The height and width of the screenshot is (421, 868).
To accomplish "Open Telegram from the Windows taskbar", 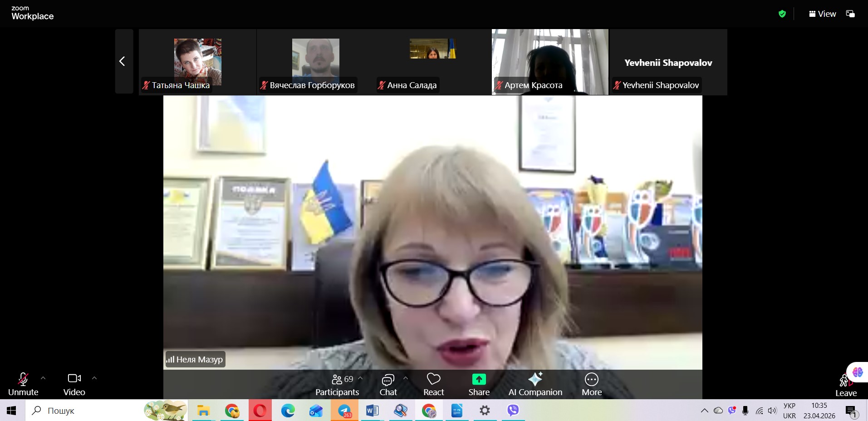I will tap(344, 411).
